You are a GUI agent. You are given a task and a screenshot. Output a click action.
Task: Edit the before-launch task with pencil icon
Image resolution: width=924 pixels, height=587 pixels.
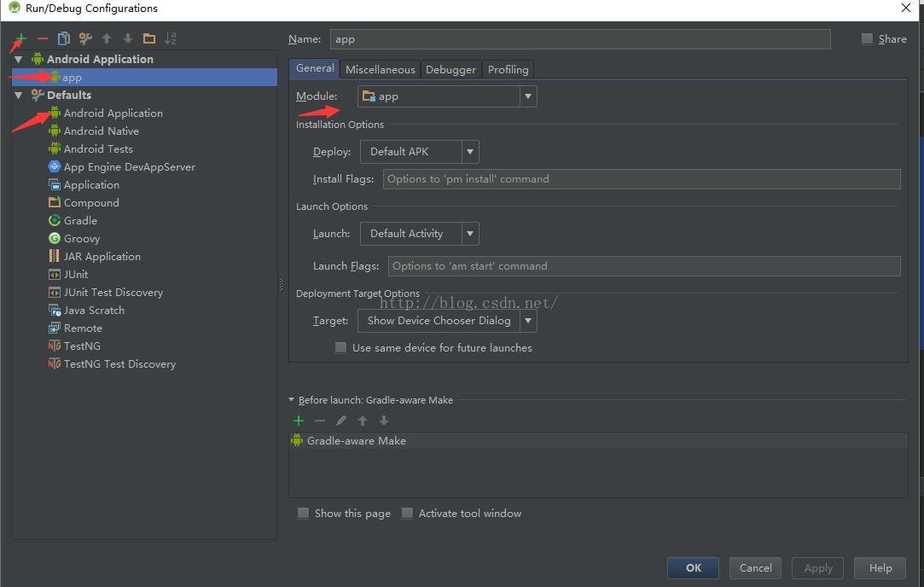341,421
